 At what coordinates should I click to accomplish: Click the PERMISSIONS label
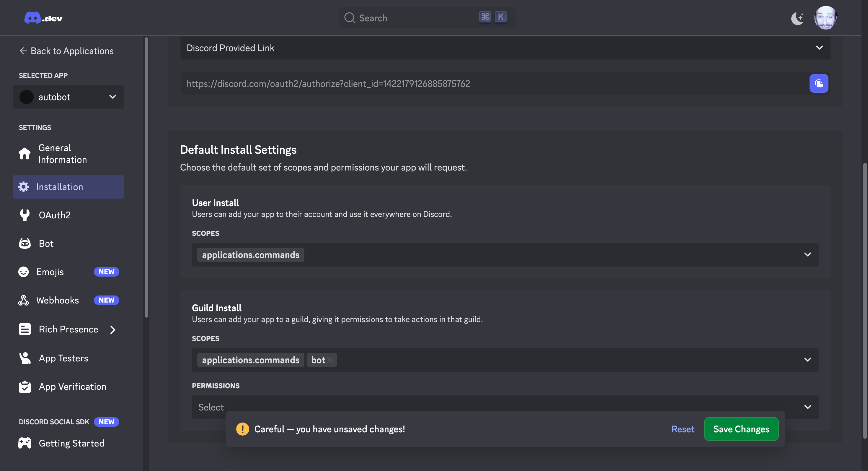point(216,386)
